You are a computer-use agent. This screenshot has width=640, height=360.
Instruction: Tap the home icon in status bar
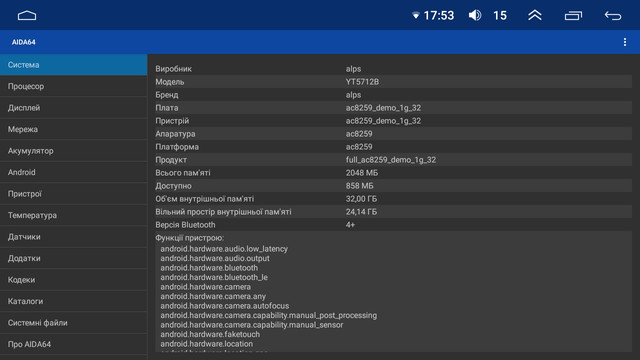pos(27,16)
